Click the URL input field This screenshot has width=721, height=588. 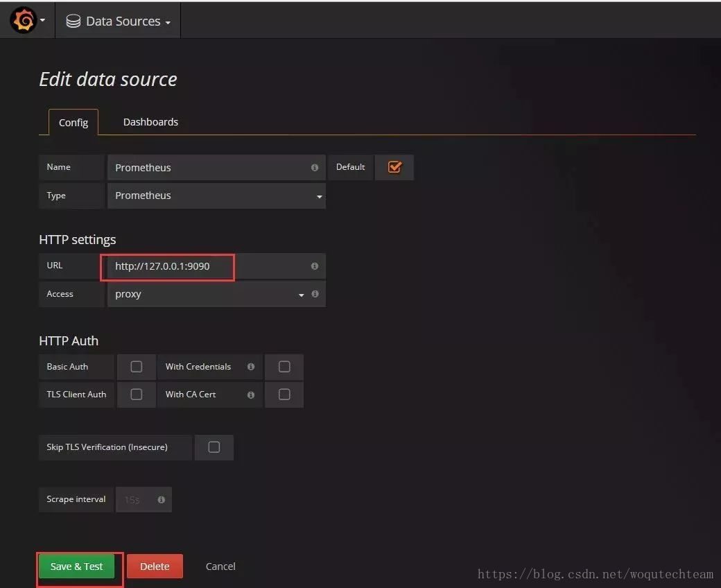coord(216,266)
